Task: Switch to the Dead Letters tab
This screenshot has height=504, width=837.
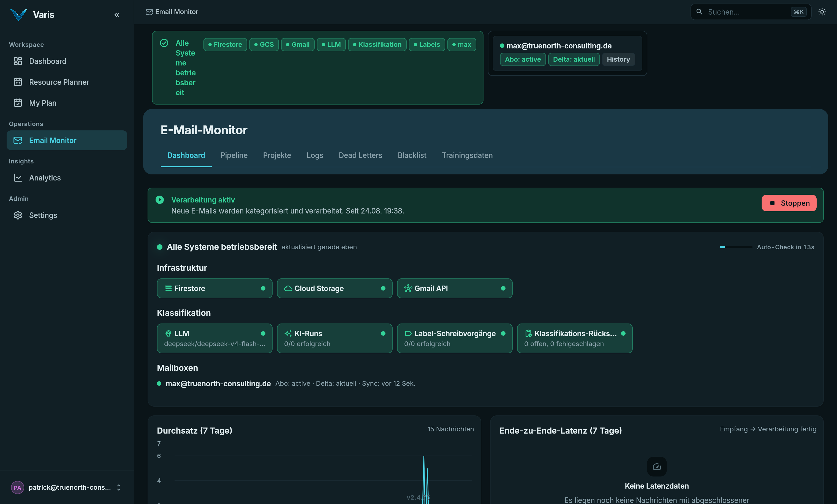Action: point(360,155)
